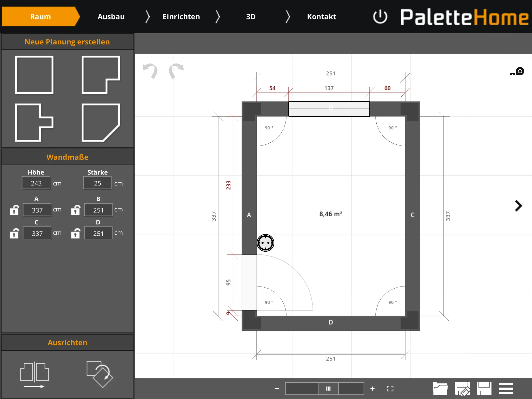The image size is (532, 399).
Task: Save the planning with floppy disk icon
Action: [x=484, y=389]
